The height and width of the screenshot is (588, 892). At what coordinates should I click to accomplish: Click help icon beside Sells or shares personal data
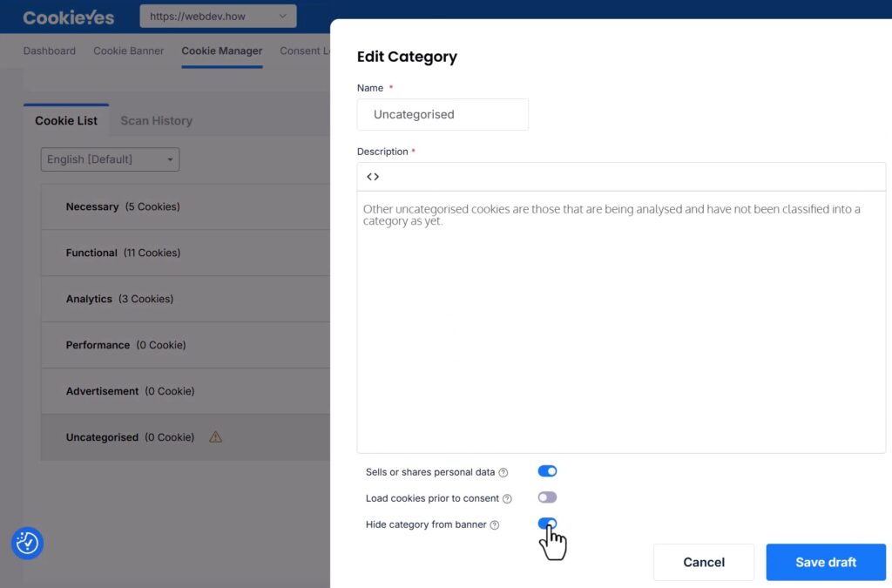[503, 473]
